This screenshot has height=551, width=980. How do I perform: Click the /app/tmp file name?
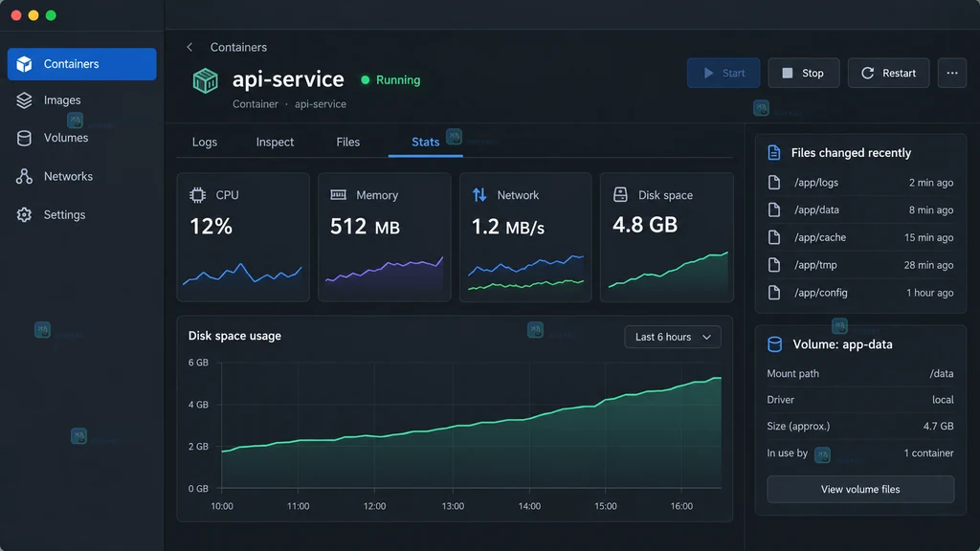coord(815,265)
